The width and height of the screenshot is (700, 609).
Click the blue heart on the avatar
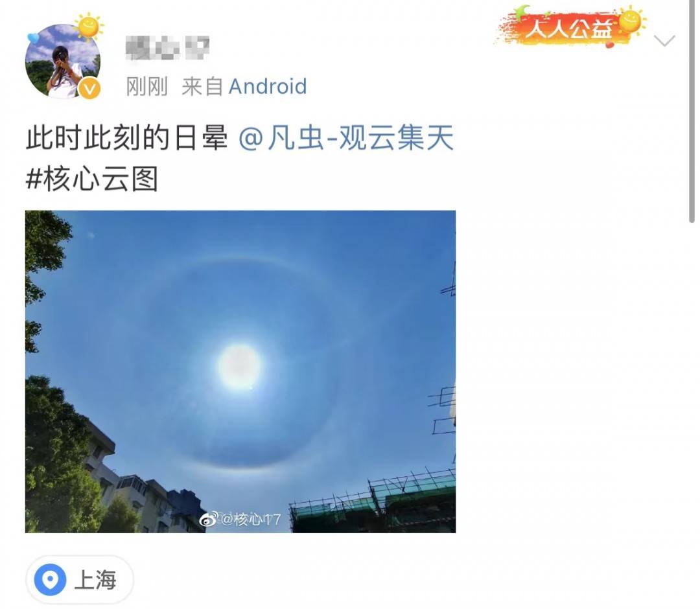point(34,39)
